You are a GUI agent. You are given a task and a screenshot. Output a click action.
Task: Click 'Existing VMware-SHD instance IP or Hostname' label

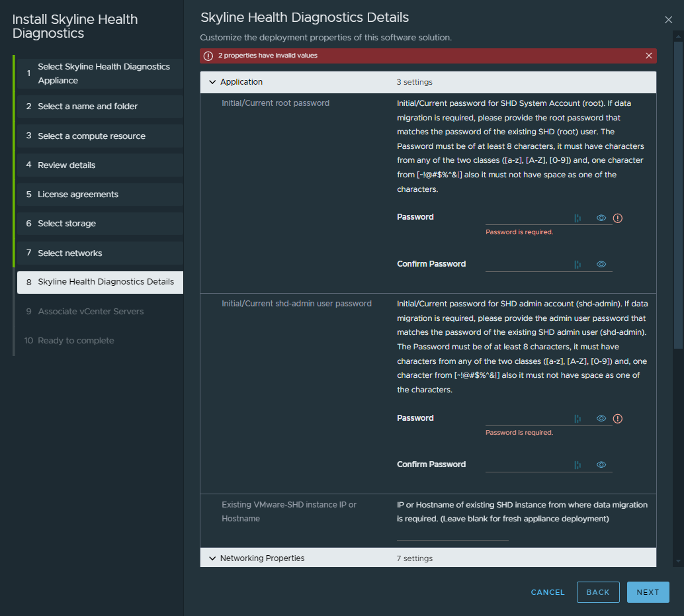point(289,511)
